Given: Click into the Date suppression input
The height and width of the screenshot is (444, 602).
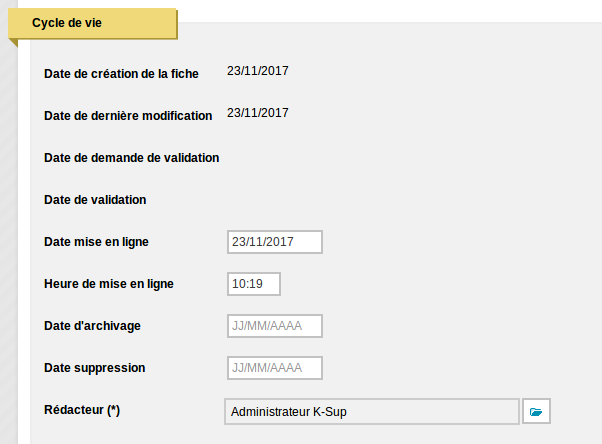Looking at the screenshot, I should click(275, 368).
